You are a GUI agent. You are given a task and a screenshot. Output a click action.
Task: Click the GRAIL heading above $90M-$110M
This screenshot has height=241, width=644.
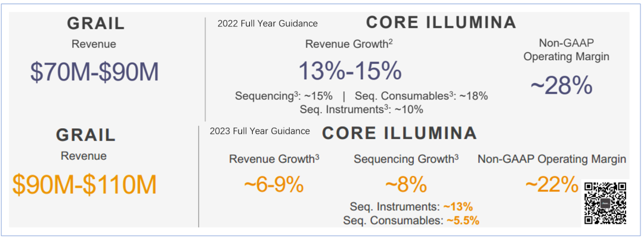point(85,135)
